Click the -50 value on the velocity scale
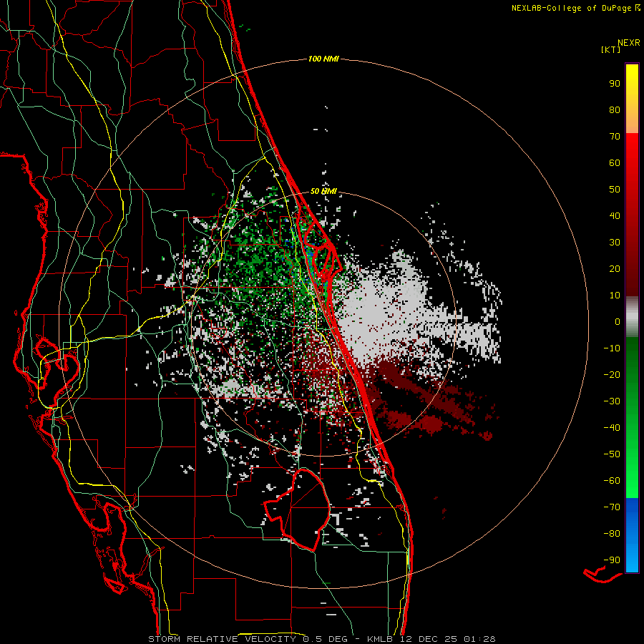This screenshot has height=644, width=644. click(612, 454)
